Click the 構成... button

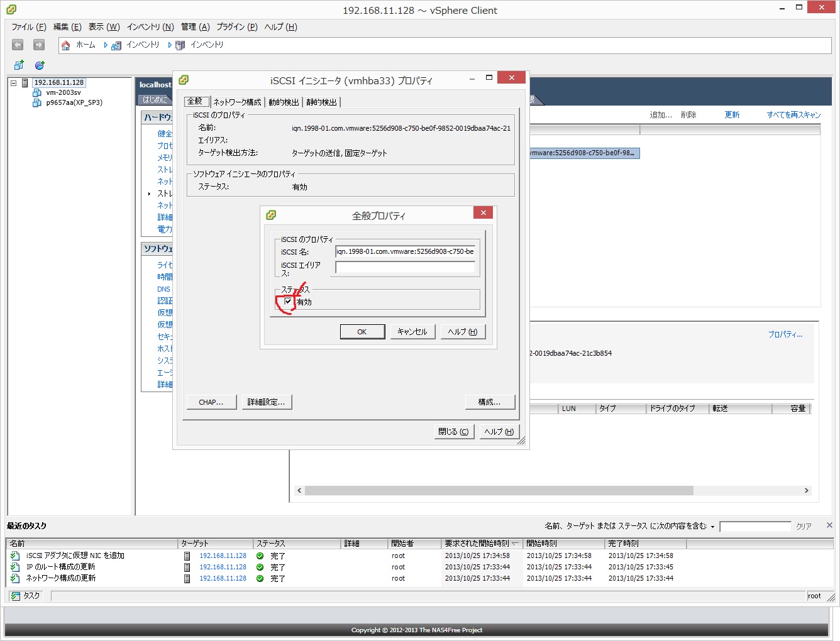490,402
